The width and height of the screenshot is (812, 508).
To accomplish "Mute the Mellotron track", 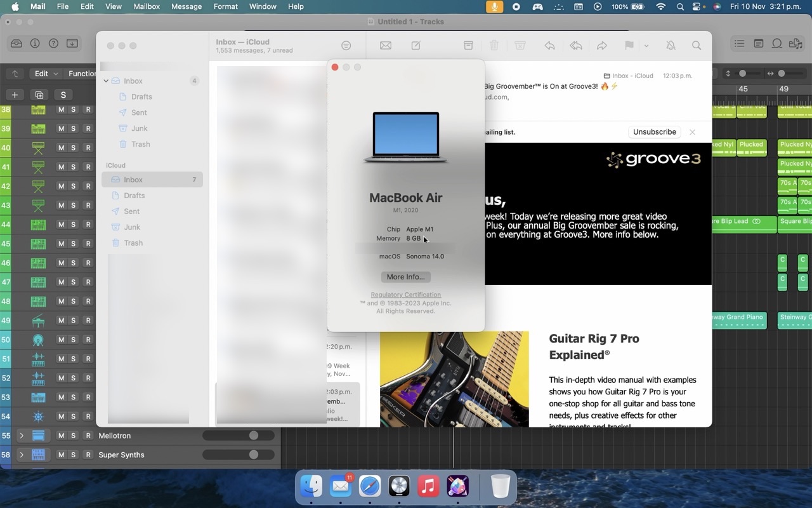I will [62, 436].
